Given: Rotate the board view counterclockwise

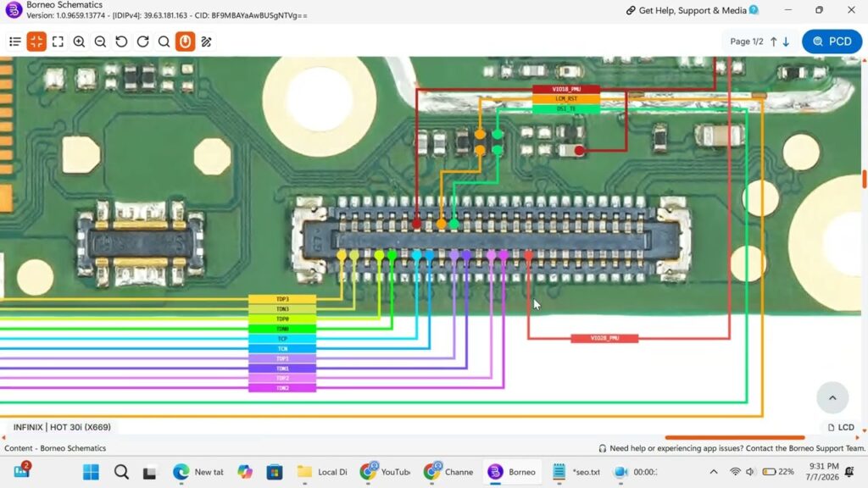Looking at the screenshot, I should 121,42.
